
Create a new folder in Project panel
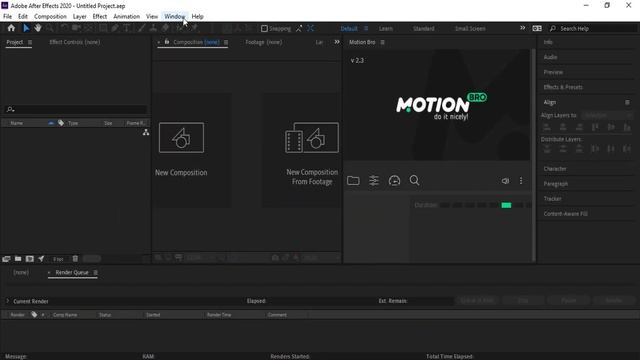(x=18, y=259)
